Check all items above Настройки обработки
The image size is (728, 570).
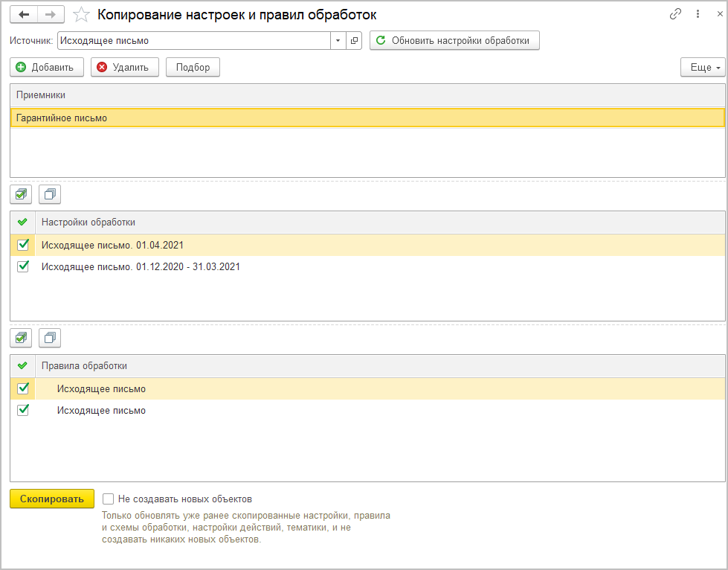tap(22, 195)
